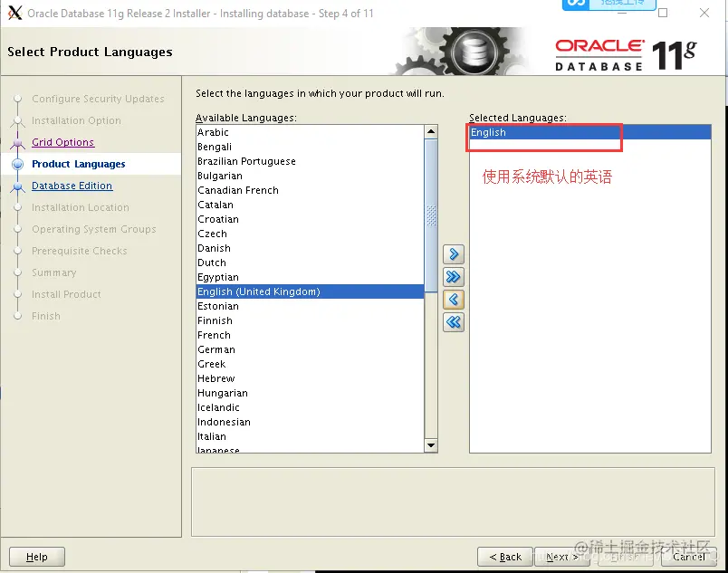The height and width of the screenshot is (573, 728).
Task: Cancel the installer with Cancel button
Action: coord(688,557)
